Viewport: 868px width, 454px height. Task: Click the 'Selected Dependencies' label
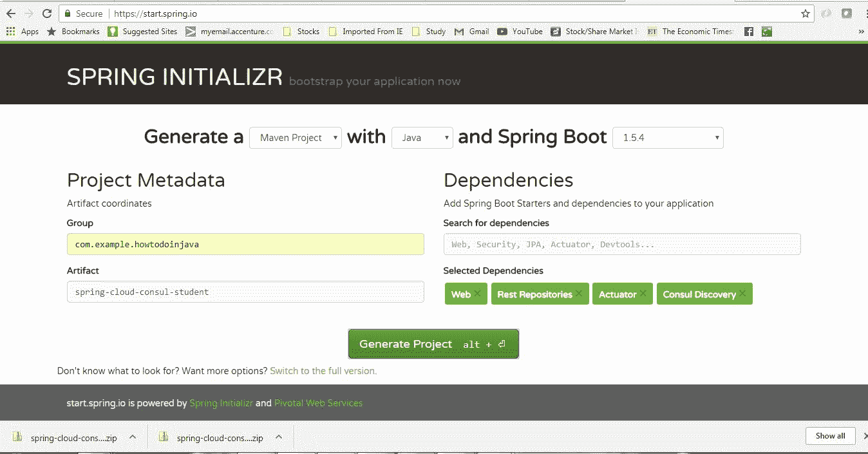coord(493,271)
